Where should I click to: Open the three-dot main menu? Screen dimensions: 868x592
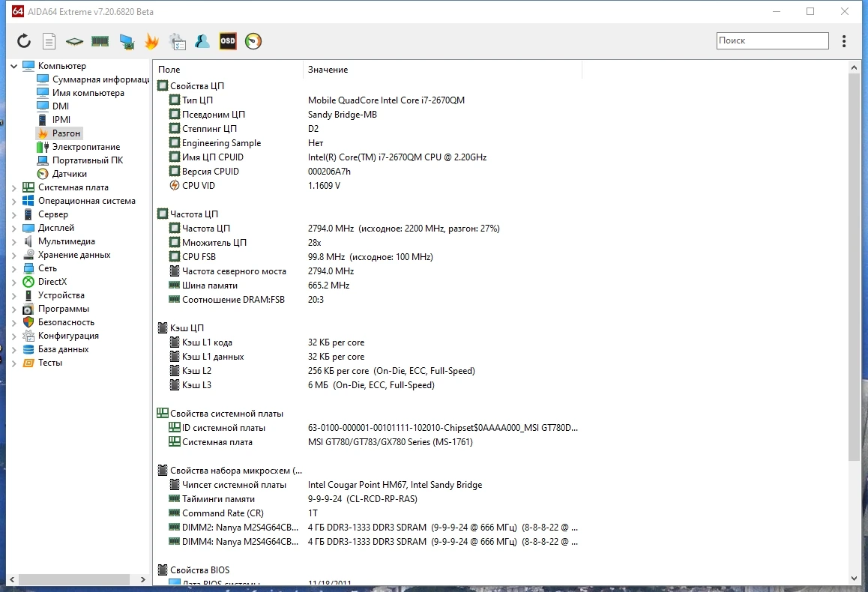(844, 41)
